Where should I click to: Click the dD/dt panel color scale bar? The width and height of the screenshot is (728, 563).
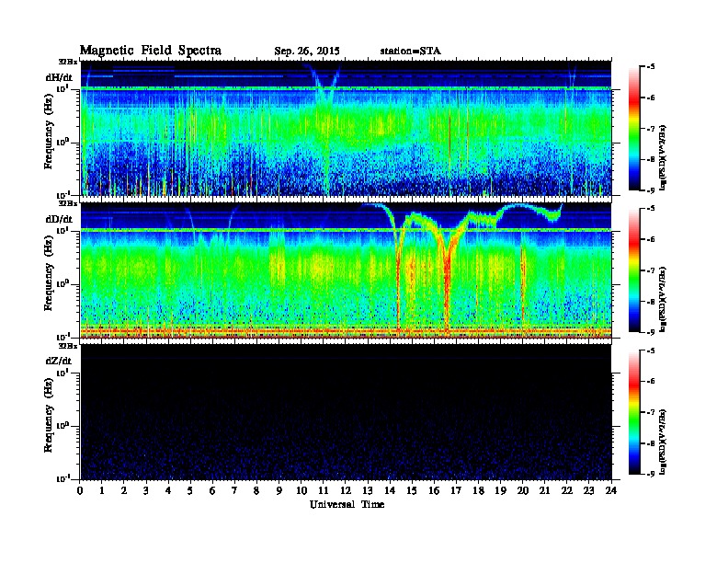point(633,270)
